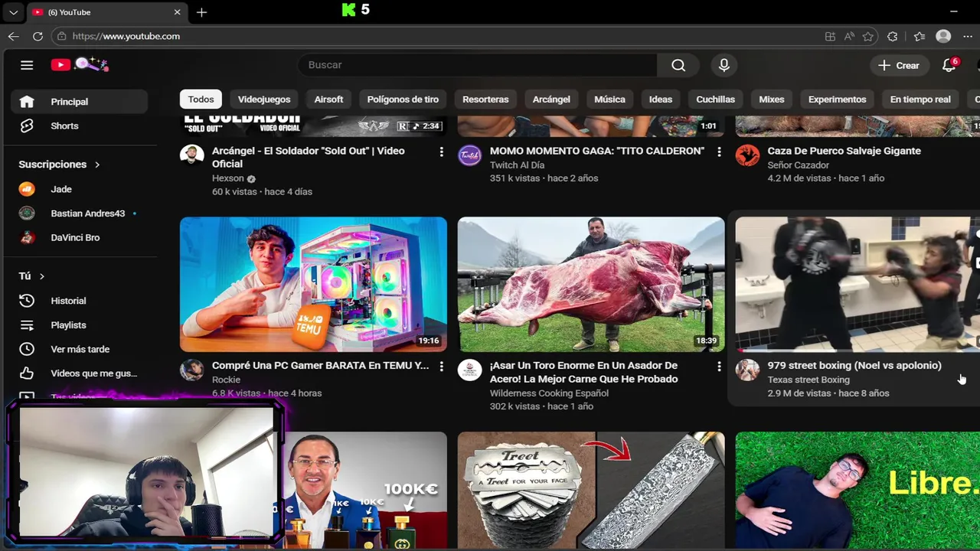
Task: Open Wilderness Cooking Español avatar
Action: click(470, 370)
